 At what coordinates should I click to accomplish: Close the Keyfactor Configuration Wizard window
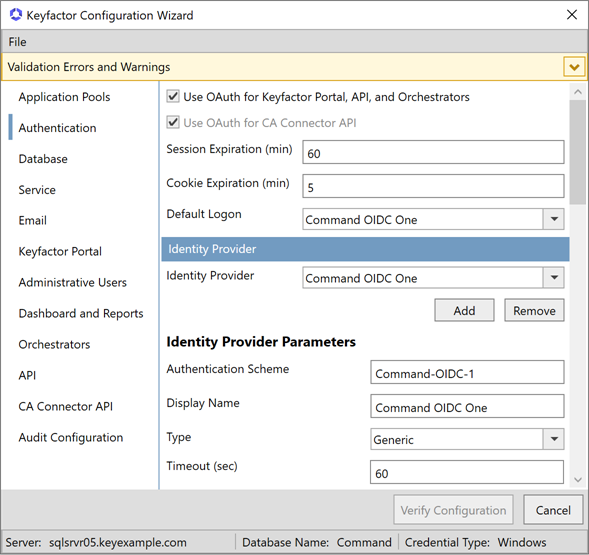click(x=572, y=15)
